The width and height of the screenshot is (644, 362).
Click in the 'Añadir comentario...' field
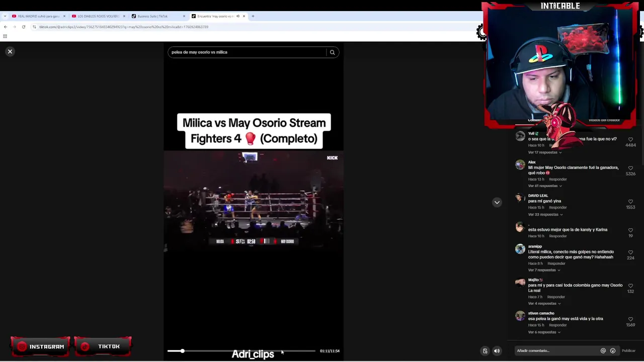(x=556, y=351)
